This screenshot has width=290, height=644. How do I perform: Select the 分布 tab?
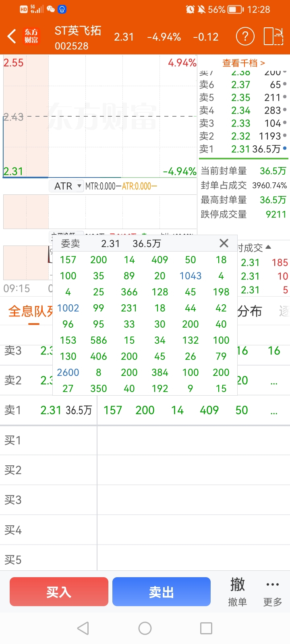click(250, 311)
